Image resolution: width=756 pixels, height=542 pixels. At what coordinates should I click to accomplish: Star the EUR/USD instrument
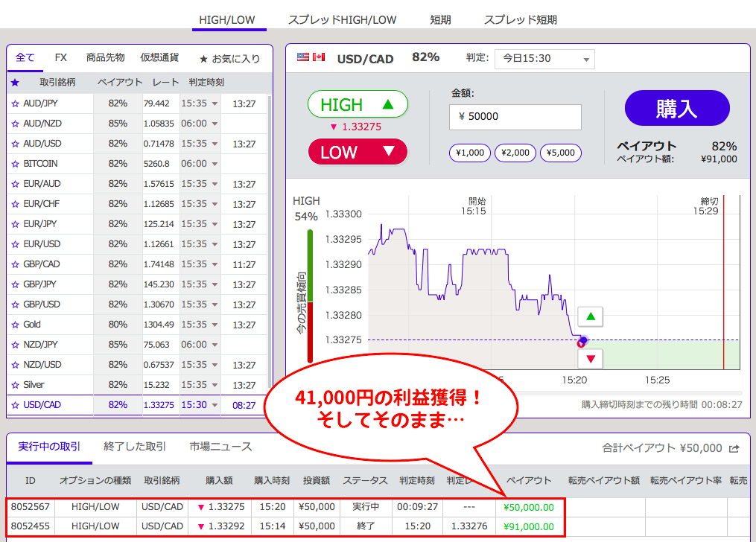[15, 244]
